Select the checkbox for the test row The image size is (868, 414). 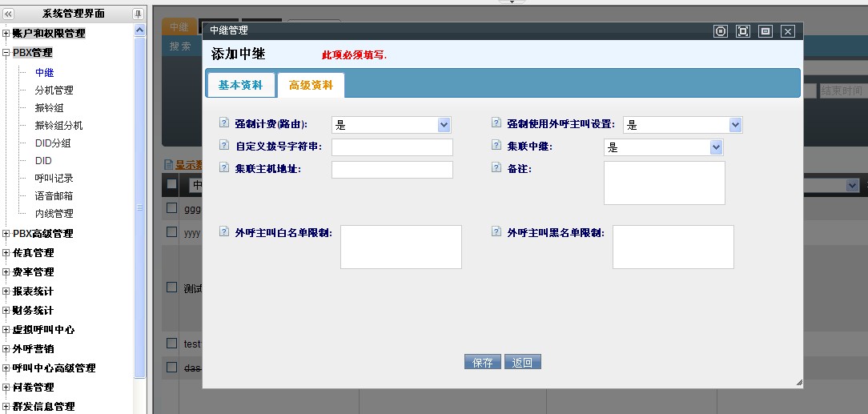click(x=171, y=343)
